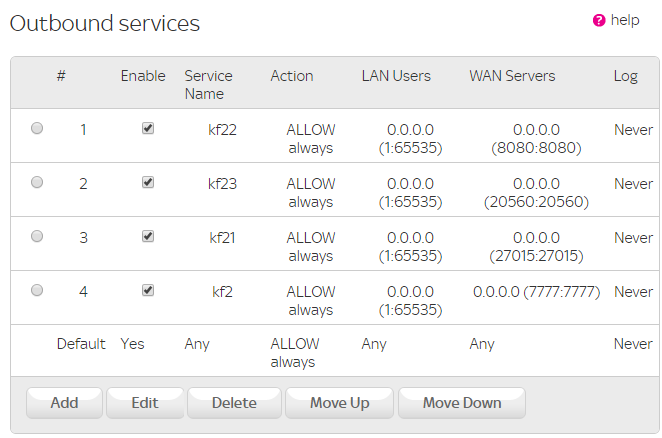Select the radio button for rule 1
The image size is (662, 438).
pyautogui.click(x=37, y=128)
